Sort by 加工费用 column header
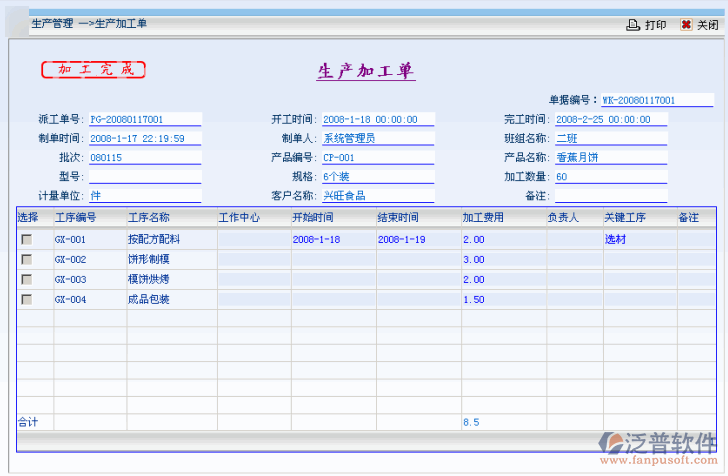 click(482, 217)
